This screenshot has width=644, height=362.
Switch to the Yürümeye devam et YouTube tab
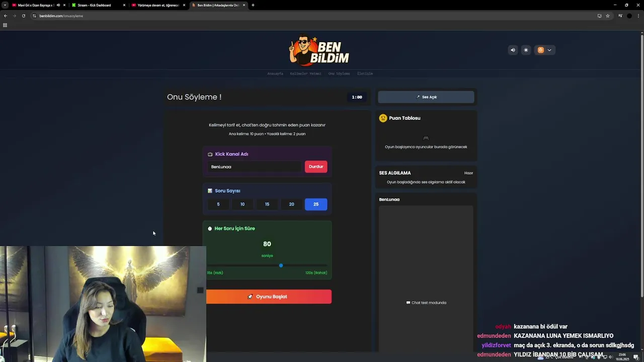[158, 5]
